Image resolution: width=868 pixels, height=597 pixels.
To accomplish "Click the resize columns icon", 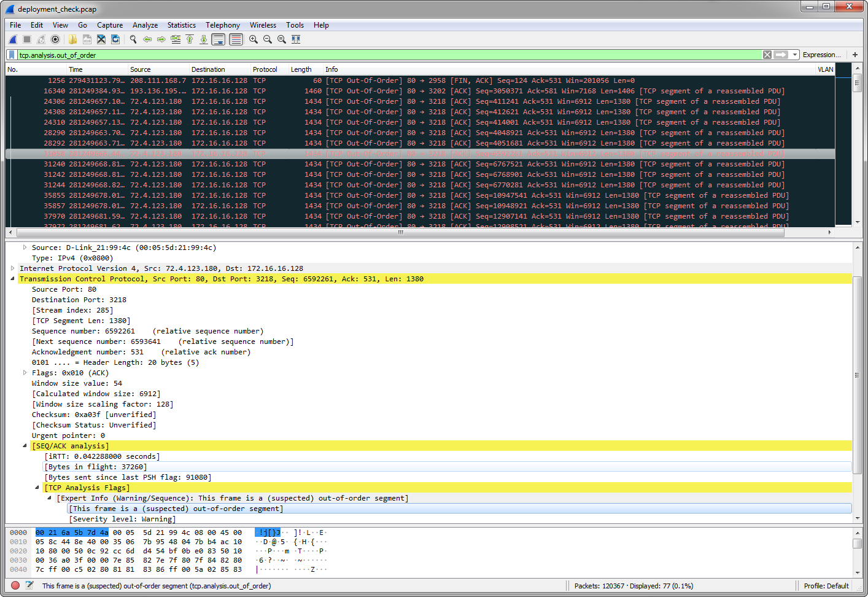I will pyautogui.click(x=296, y=39).
